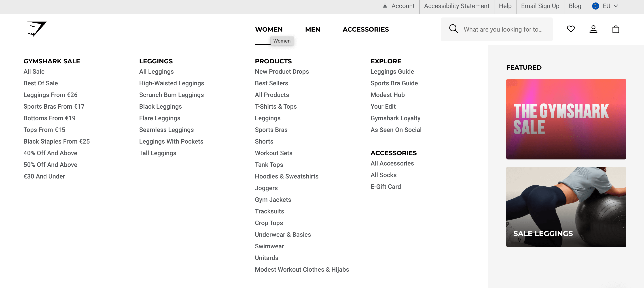Select High-Waisted Leggings

tap(172, 83)
